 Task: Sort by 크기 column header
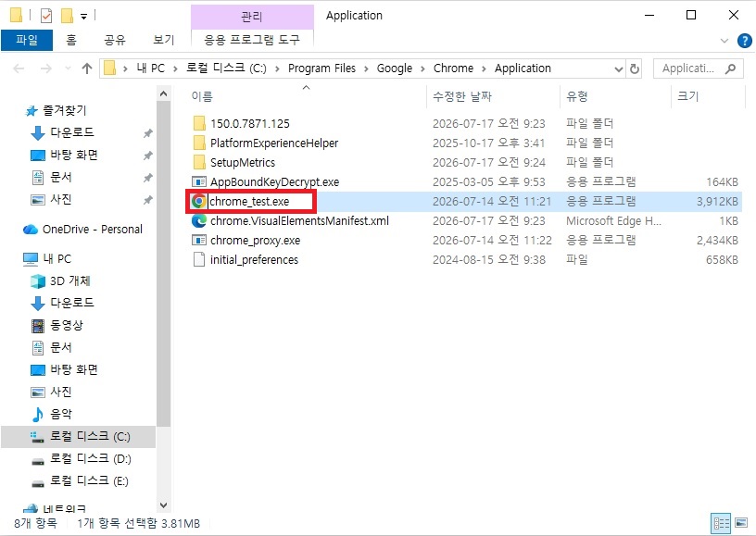click(x=687, y=96)
